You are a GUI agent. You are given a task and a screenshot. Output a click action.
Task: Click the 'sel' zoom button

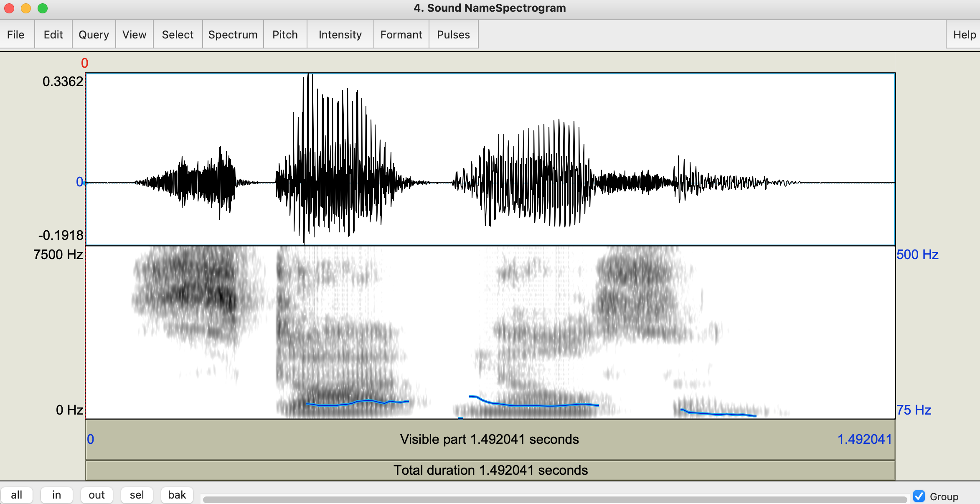point(137,495)
